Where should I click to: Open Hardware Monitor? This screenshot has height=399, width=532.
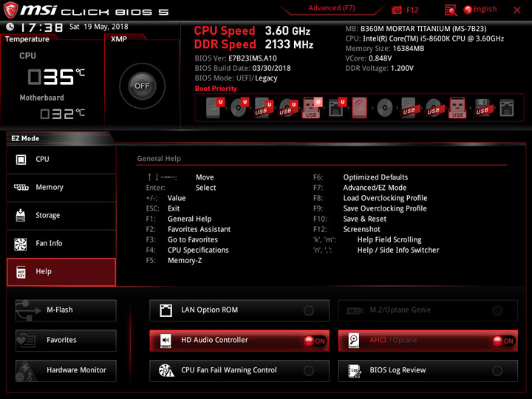66,370
